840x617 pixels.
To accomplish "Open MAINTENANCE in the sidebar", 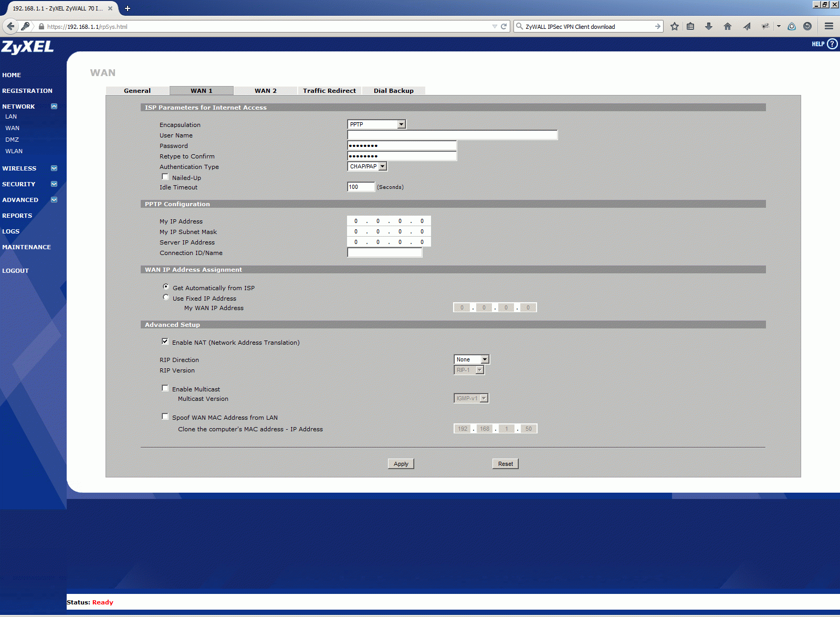I will pos(26,247).
